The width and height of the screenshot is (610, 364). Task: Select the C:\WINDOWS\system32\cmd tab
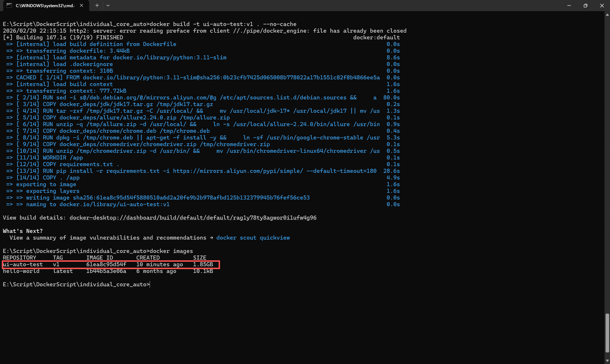[x=45, y=5]
